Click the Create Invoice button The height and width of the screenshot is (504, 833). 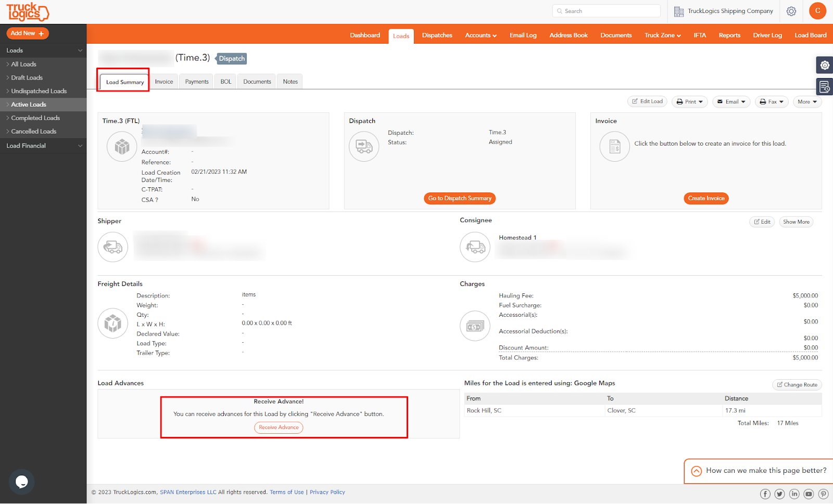706,198
